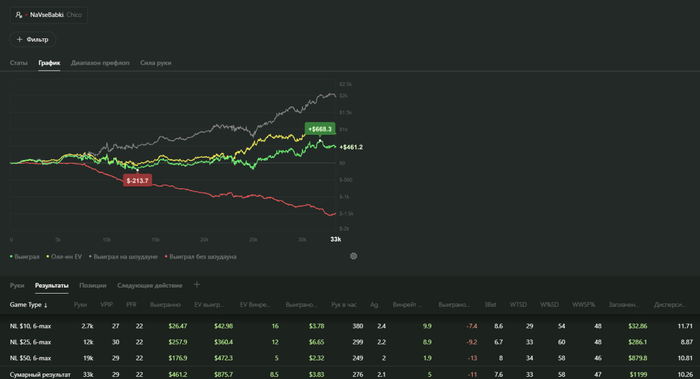The width and height of the screenshot is (700, 379).
Task: Click the user icon beside NaVseBabki
Action: coord(19,15)
